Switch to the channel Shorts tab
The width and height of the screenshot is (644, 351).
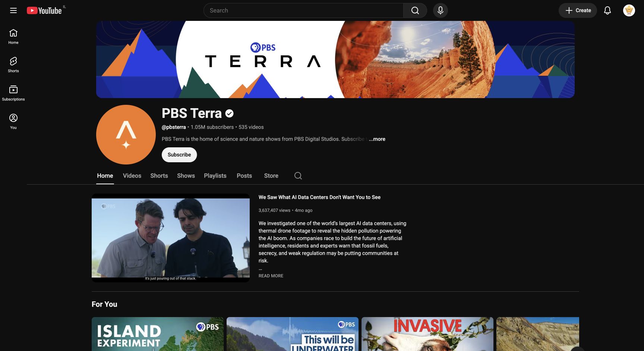159,176
